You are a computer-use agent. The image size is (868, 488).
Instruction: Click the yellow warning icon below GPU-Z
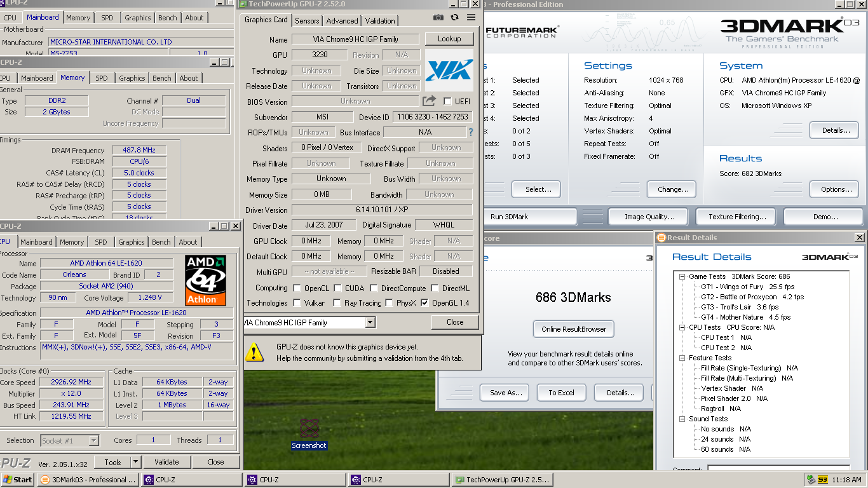coord(255,352)
